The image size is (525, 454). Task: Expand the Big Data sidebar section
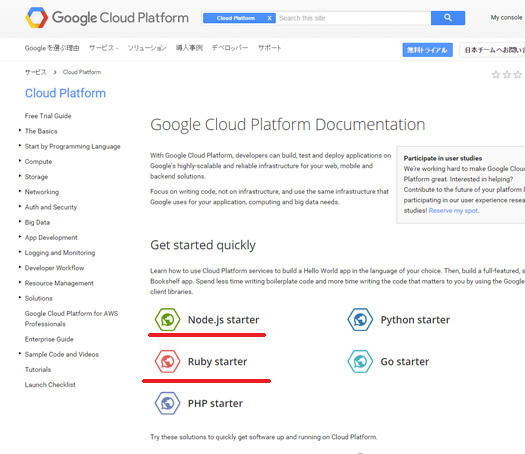37,222
